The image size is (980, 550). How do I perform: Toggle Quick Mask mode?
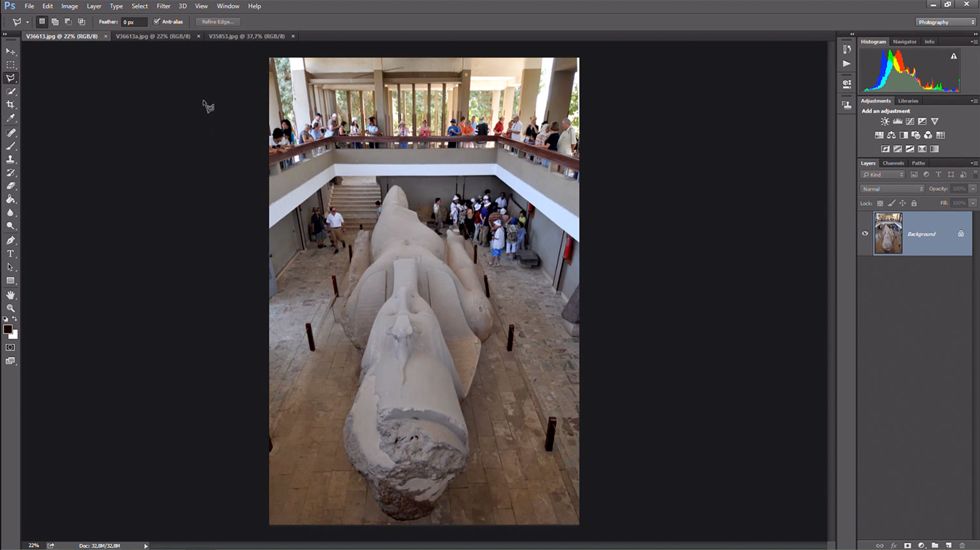(x=10, y=348)
